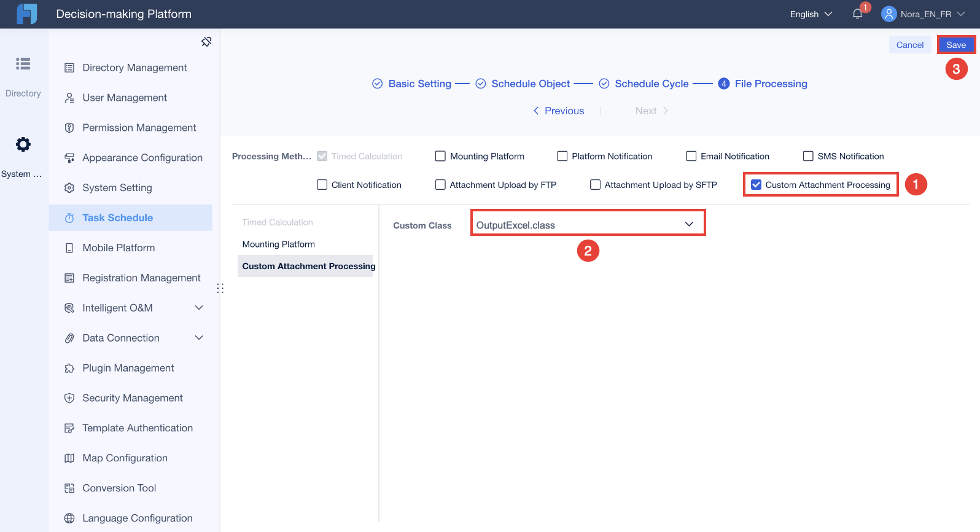Go to the Basic Setting step

[x=412, y=84]
